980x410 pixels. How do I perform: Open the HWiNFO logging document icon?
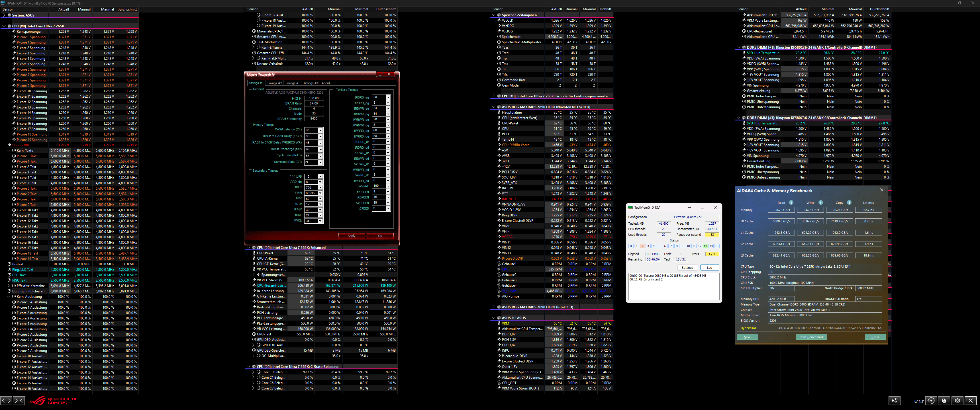(944, 401)
